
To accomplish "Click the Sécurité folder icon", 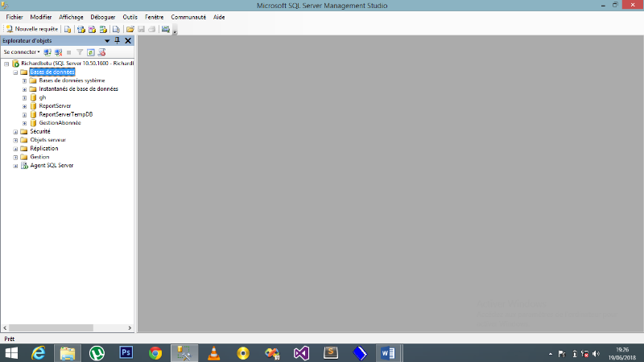I will point(24,131).
